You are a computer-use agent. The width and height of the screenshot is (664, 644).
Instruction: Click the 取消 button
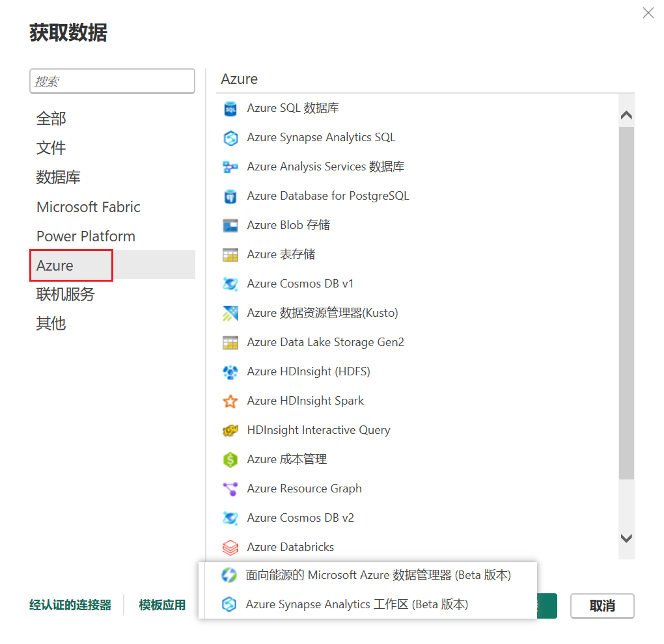click(x=602, y=606)
